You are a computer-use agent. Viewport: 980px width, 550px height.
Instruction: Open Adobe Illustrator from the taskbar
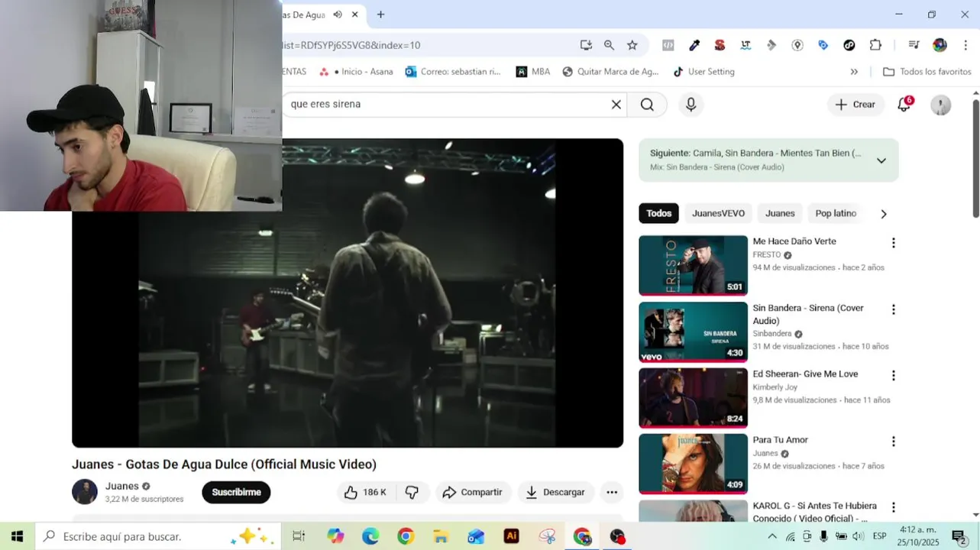(x=512, y=536)
